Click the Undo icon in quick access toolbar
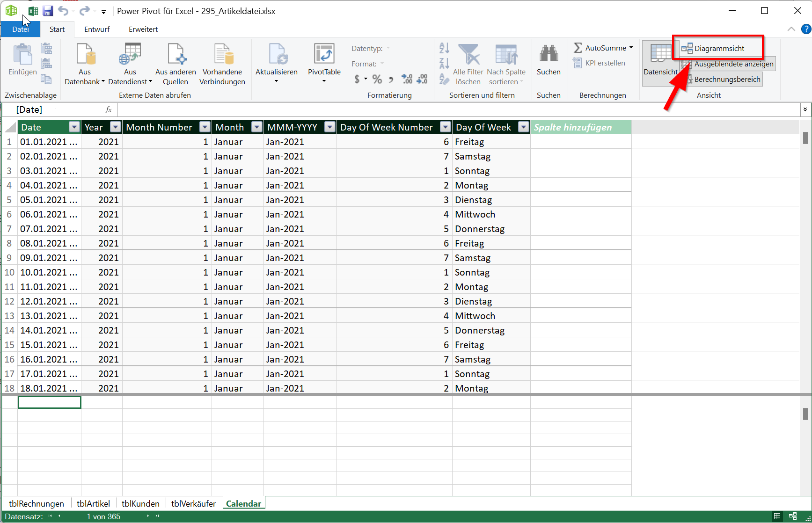Screen dimensions: 812x523 63,11
